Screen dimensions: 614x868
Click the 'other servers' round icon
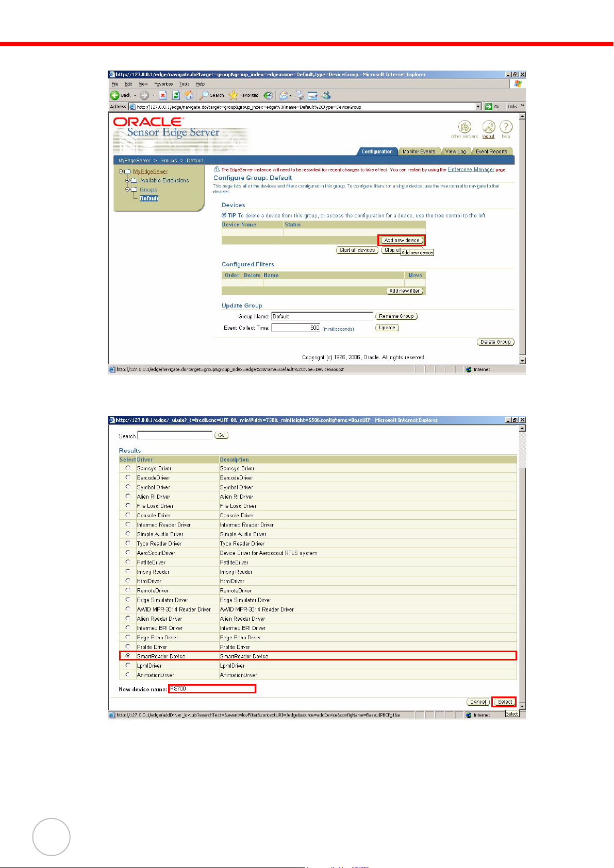pyautogui.click(x=464, y=127)
